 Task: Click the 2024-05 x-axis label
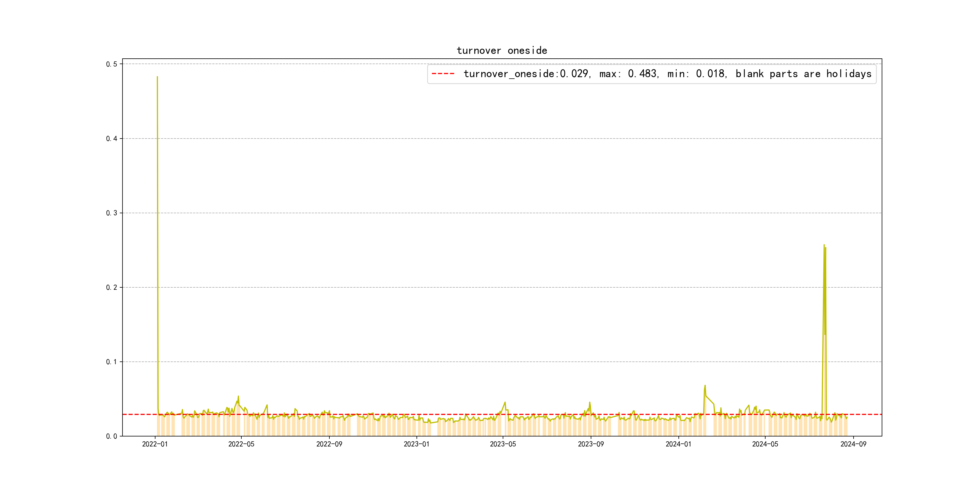click(765, 444)
